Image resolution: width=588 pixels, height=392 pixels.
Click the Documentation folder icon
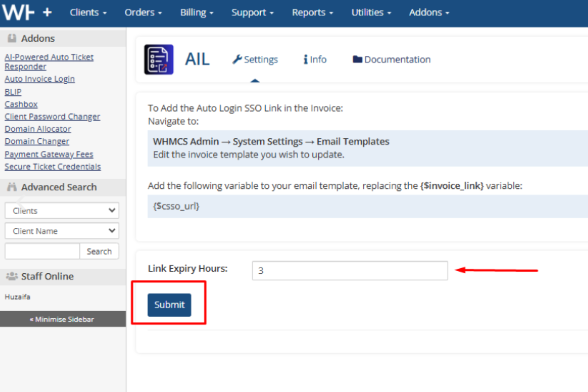(357, 59)
